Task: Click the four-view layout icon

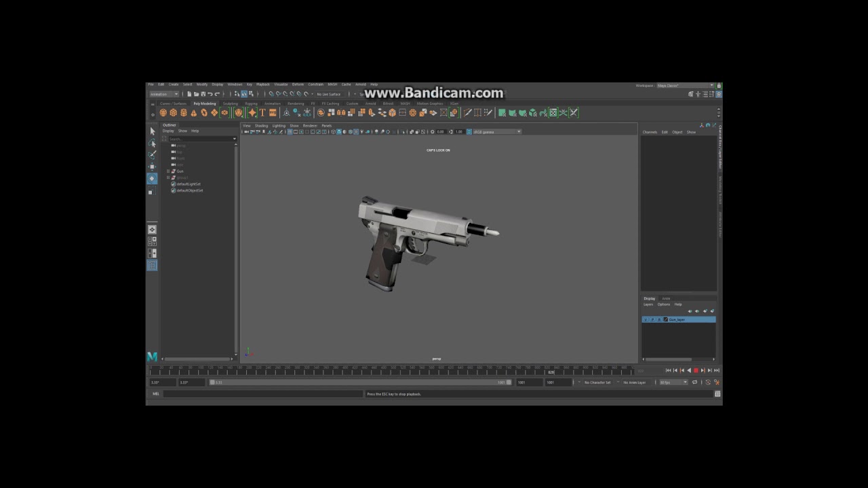Action: click(x=152, y=241)
